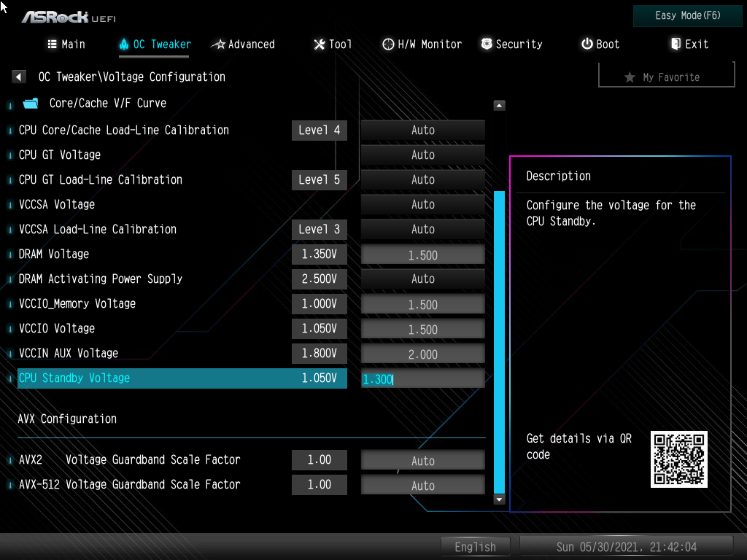Switch to the Main tab
The height and width of the screenshot is (560, 747).
pyautogui.click(x=66, y=44)
